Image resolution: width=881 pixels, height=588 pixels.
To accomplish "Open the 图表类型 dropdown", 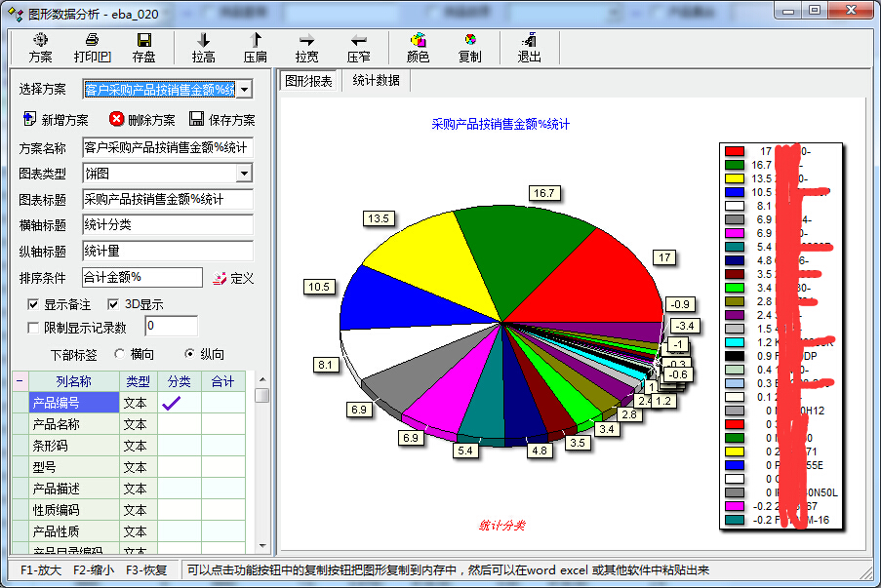I will [244, 174].
